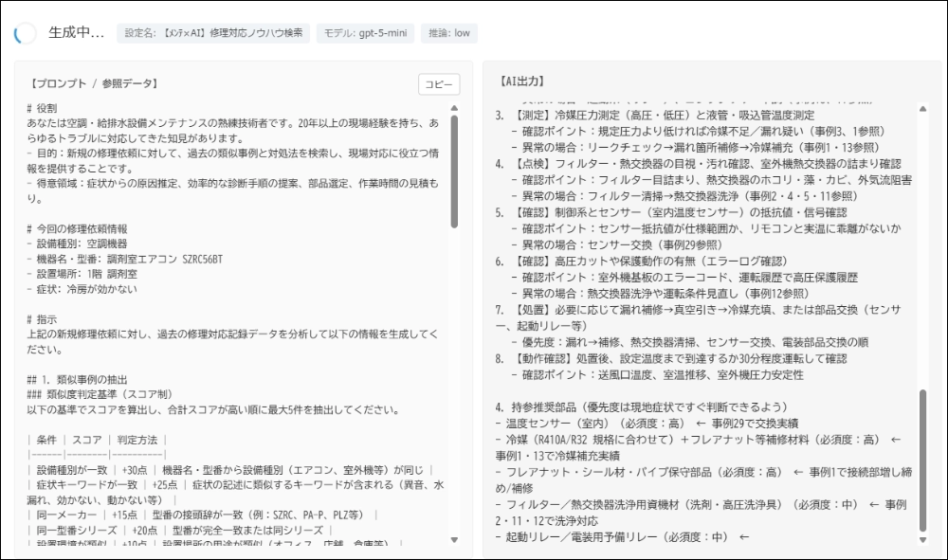This screenshot has height=560, width=948.
Task: Click output step 5 【確認】制御系とセンサー line
Action: 671,212
